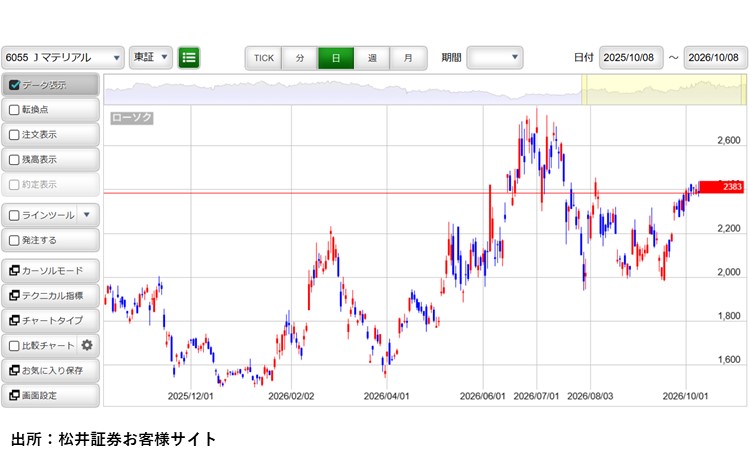The height and width of the screenshot is (454, 750).
Task: Click the 2025/12/01 date axis label
Action: click(x=190, y=396)
